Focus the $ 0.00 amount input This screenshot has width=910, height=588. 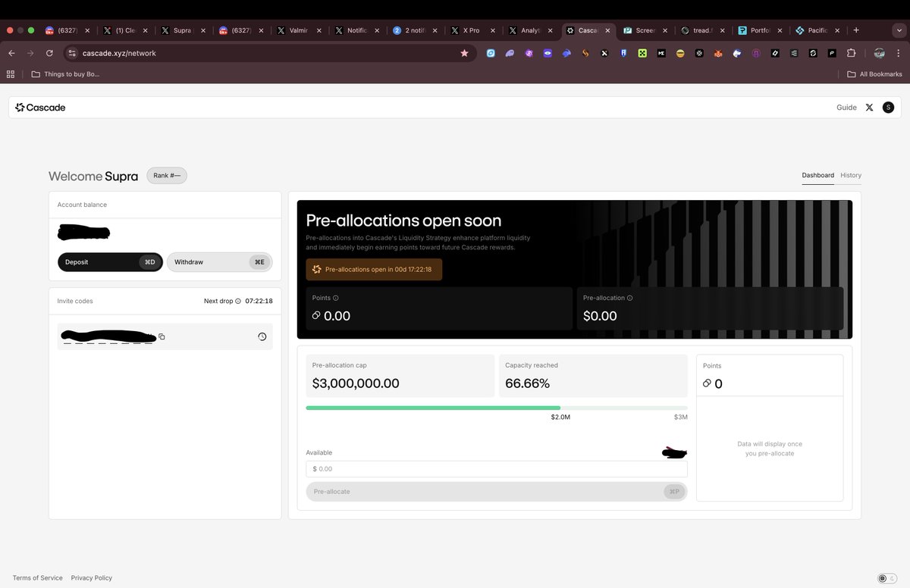click(x=497, y=469)
